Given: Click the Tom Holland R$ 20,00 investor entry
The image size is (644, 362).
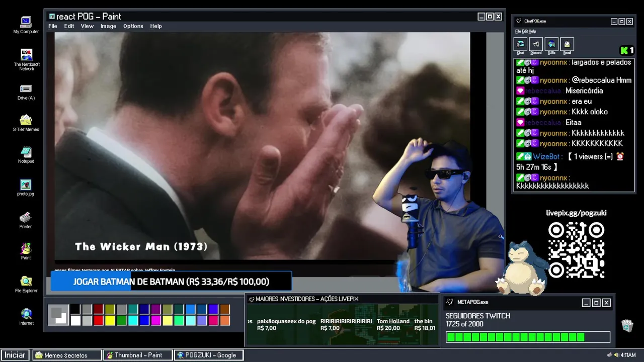Looking at the screenshot, I should tap(393, 325).
